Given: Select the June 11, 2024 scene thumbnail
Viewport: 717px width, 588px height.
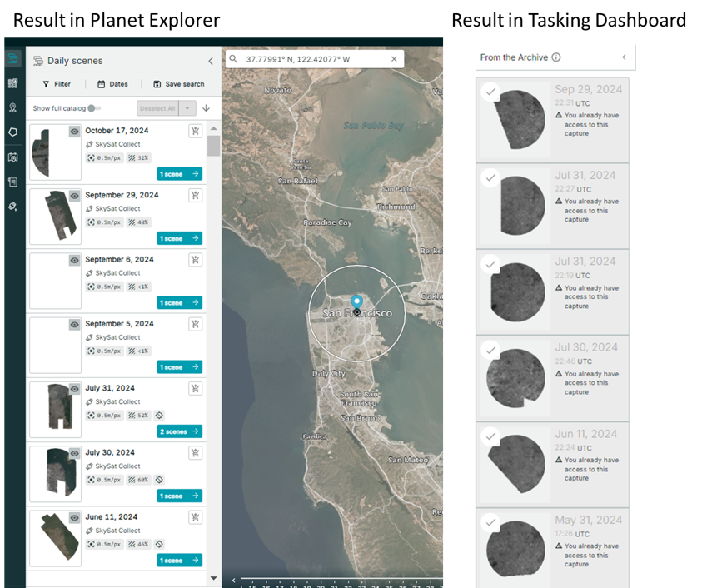Looking at the screenshot, I should (55, 539).
